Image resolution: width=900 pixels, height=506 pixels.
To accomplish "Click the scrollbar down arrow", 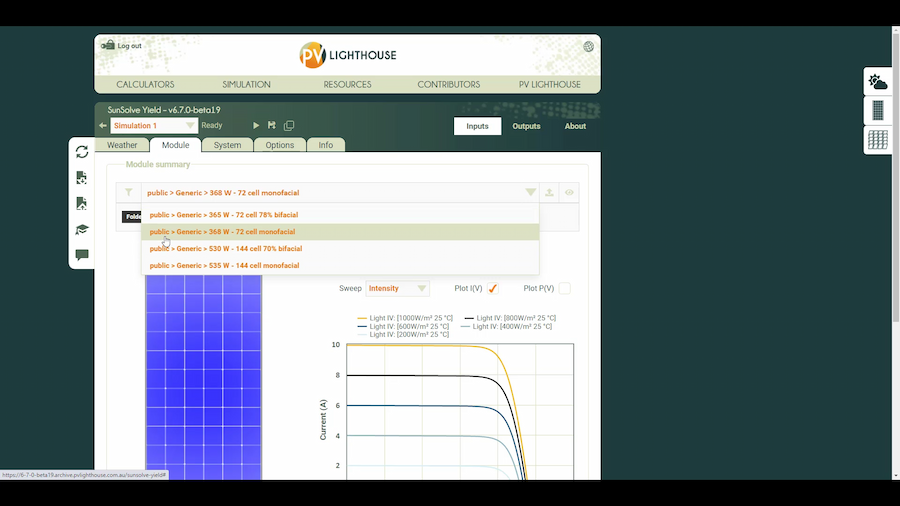I will coord(895,476).
